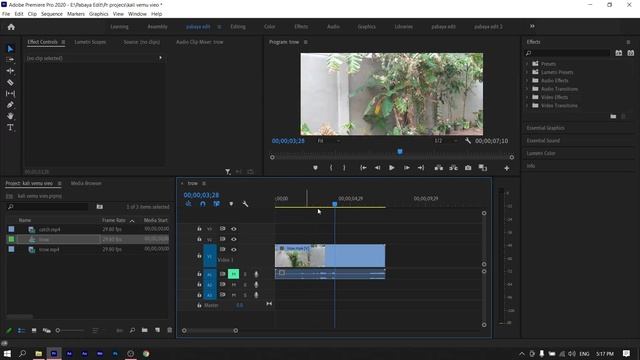
Task: Go to Premiere Home screen icon
Action: (x=11, y=27)
